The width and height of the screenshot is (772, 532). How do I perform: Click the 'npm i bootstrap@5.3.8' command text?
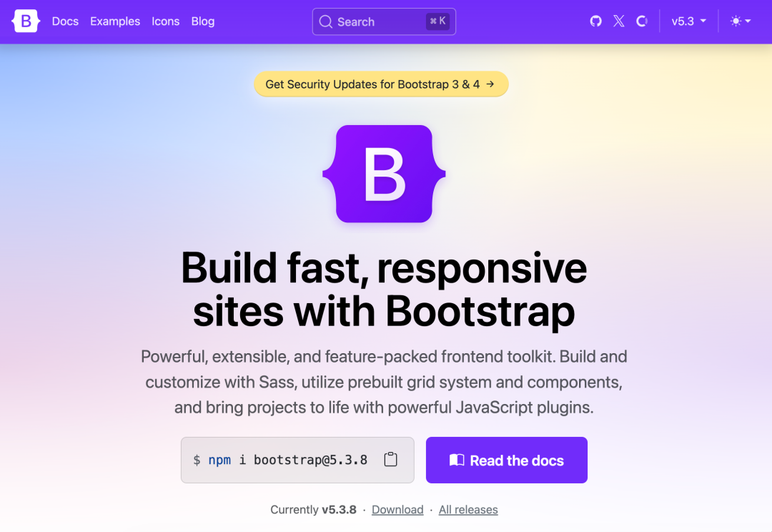coord(288,460)
